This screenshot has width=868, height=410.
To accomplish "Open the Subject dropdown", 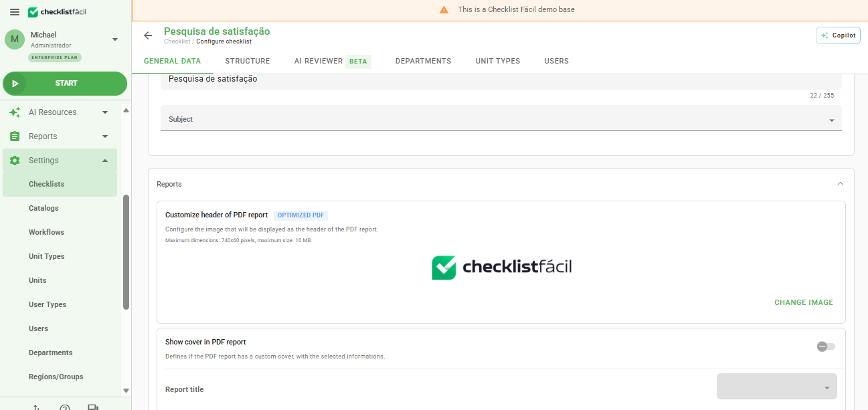I will 501,118.
